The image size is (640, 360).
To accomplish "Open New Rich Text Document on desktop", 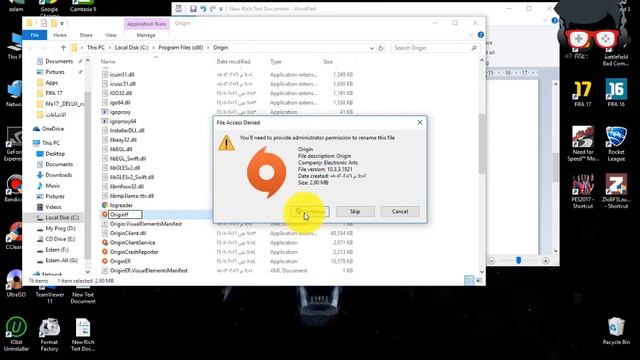I will pyautogui.click(x=83, y=335).
